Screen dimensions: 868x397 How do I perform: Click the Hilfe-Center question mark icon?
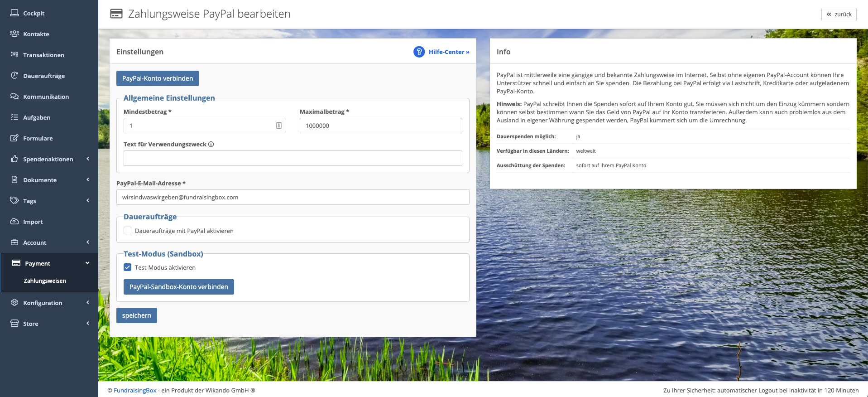(419, 52)
